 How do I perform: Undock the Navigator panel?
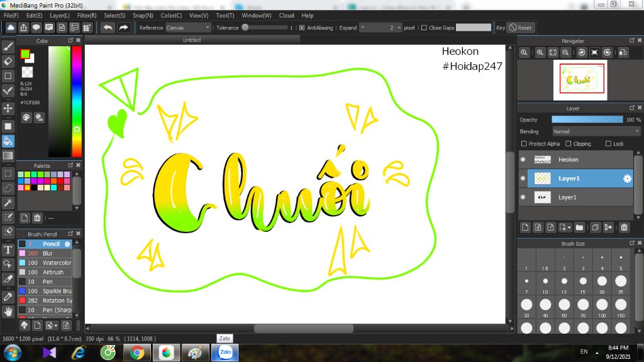coord(631,40)
